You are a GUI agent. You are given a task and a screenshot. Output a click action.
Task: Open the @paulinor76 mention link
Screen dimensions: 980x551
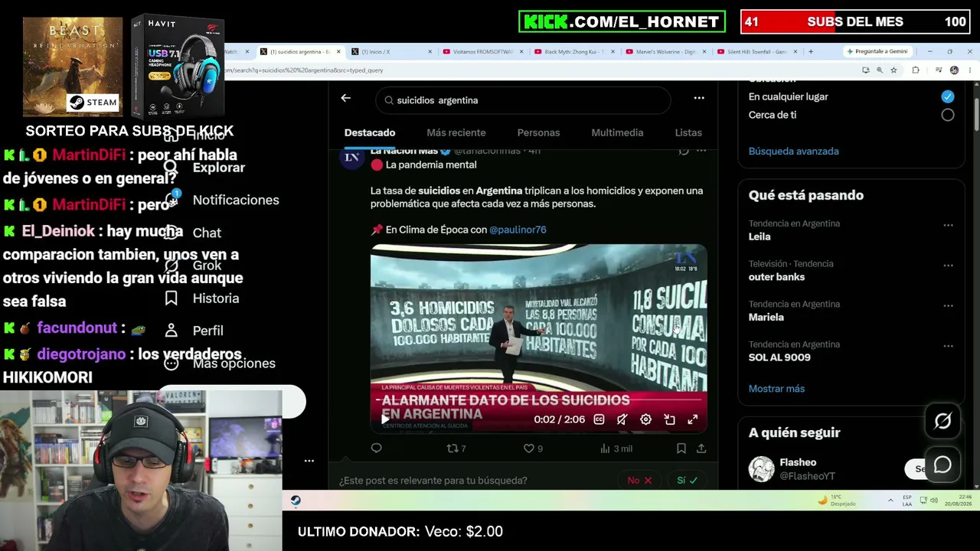[518, 230]
